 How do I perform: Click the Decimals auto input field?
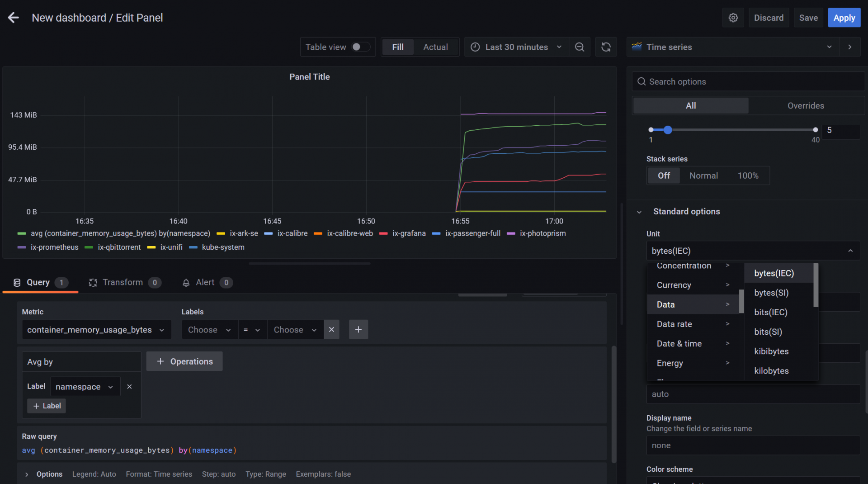click(753, 394)
